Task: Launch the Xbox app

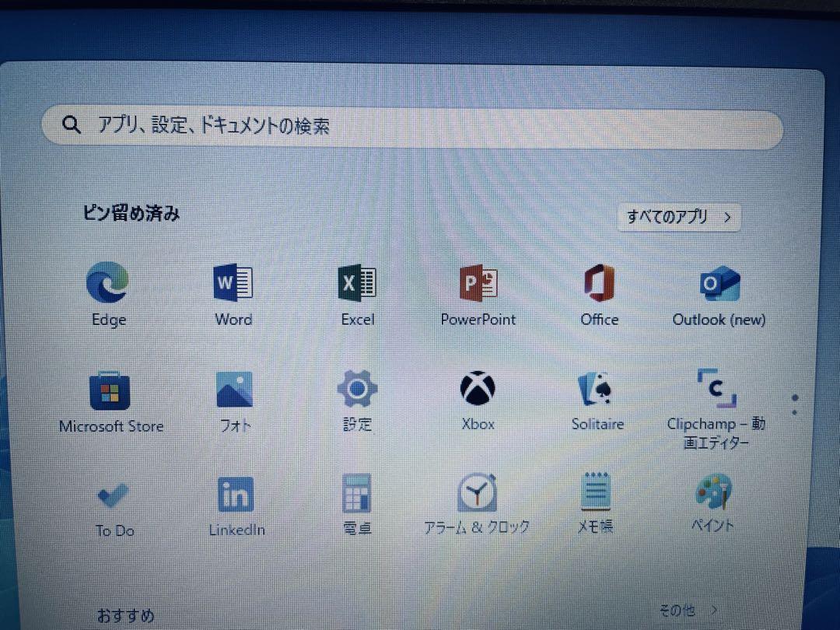Action: pyautogui.click(x=478, y=388)
